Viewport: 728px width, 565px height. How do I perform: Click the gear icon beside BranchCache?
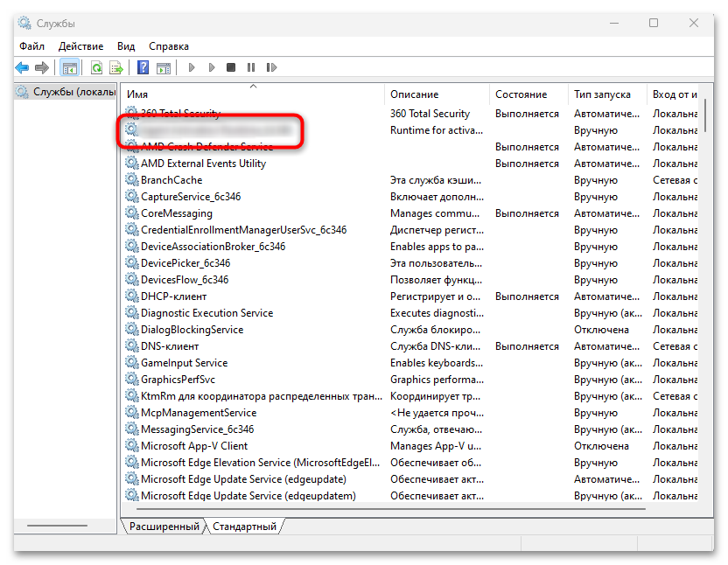click(132, 179)
